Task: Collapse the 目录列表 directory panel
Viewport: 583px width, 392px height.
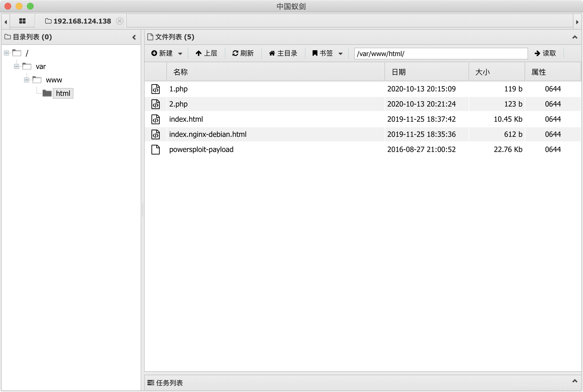Action: click(134, 37)
